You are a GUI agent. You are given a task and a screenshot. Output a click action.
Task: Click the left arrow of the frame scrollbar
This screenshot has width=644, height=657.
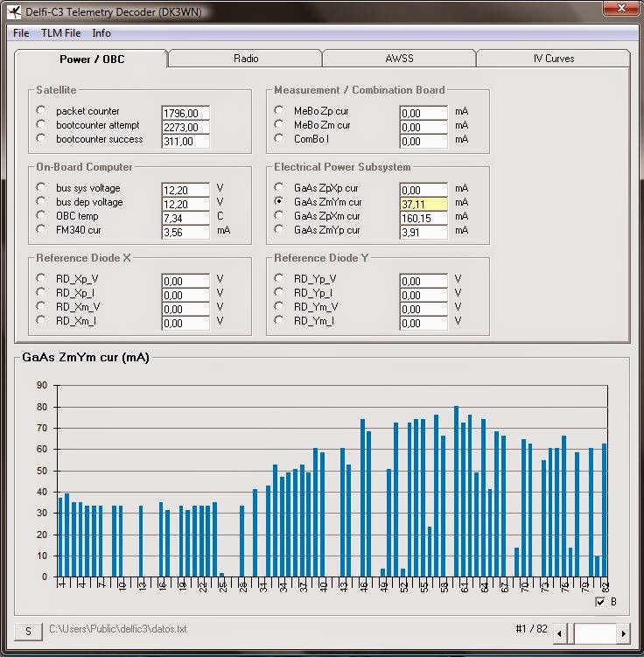(x=560, y=633)
